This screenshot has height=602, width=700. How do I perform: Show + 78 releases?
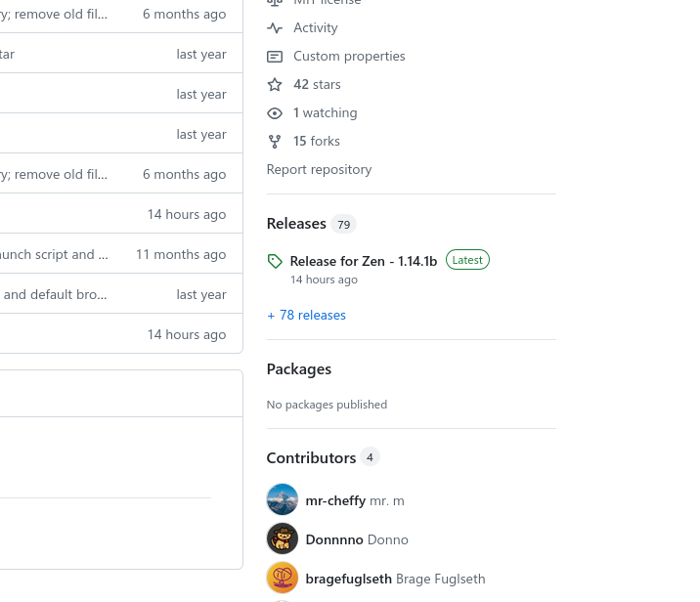(x=306, y=315)
